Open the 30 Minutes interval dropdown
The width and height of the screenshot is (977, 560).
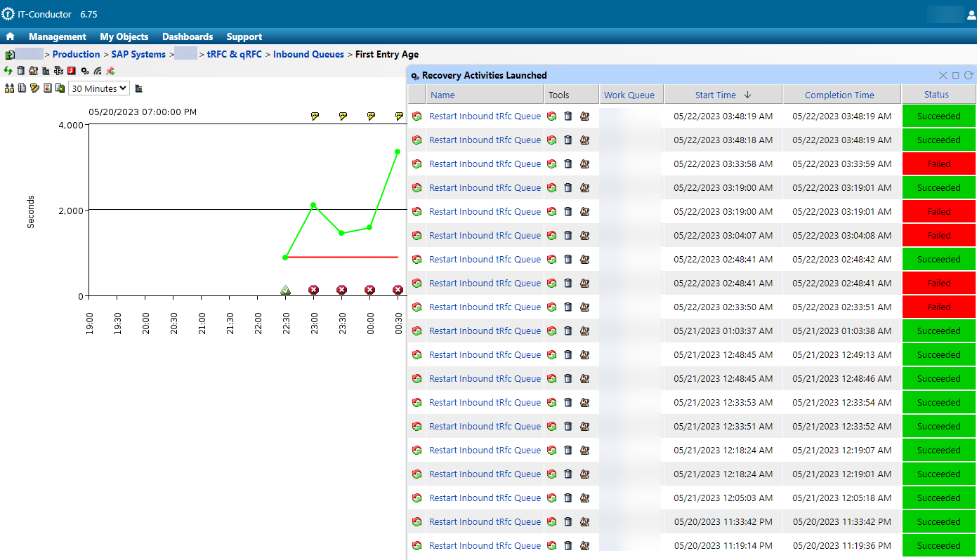(x=99, y=88)
